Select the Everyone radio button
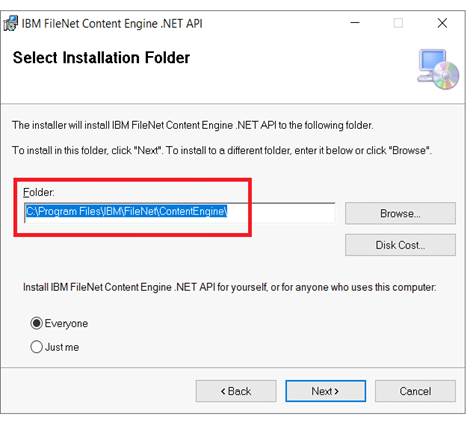Screen dimensions: 476x425 (36, 323)
